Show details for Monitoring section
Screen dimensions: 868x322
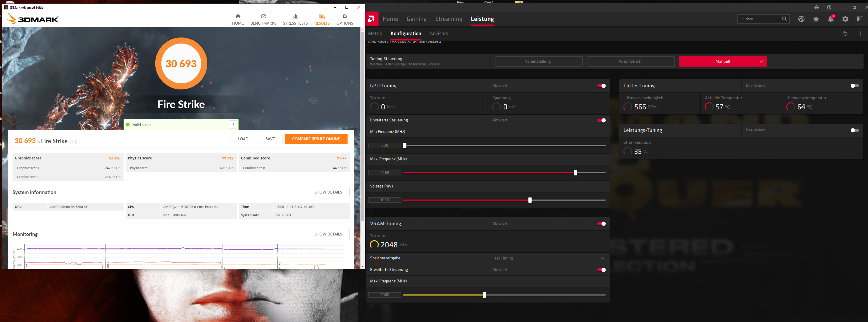click(x=328, y=234)
